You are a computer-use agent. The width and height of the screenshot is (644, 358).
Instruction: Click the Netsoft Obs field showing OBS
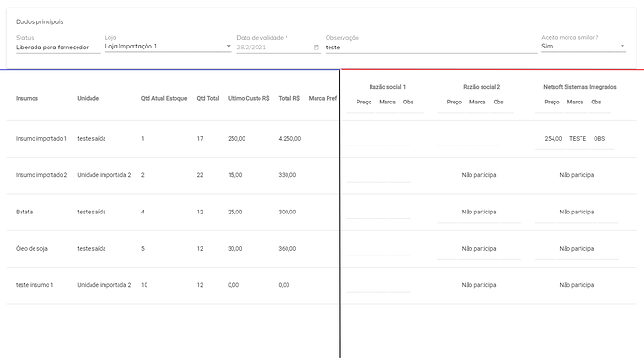599,140
